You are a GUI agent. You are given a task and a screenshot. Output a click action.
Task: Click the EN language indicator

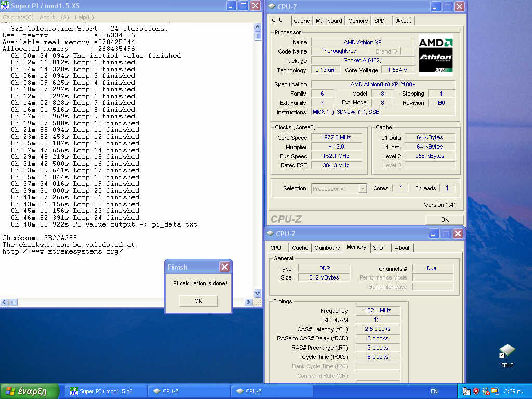(x=434, y=391)
